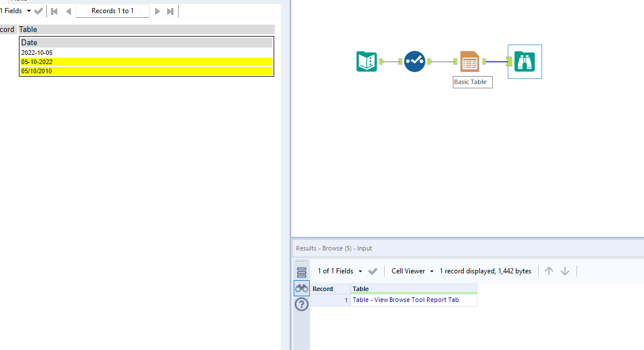Toggle the checkmark next to "1 Fields" viewer
644x350 pixels.
(x=38, y=10)
